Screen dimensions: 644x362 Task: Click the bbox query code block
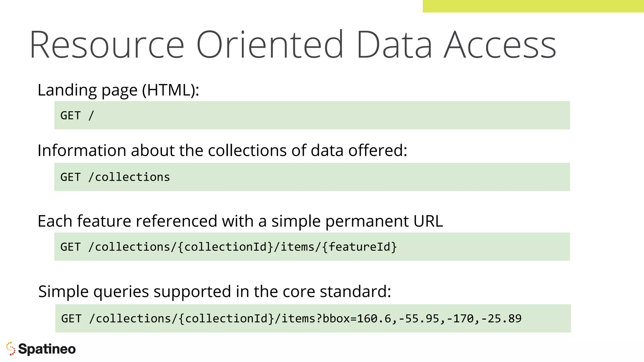click(313, 318)
